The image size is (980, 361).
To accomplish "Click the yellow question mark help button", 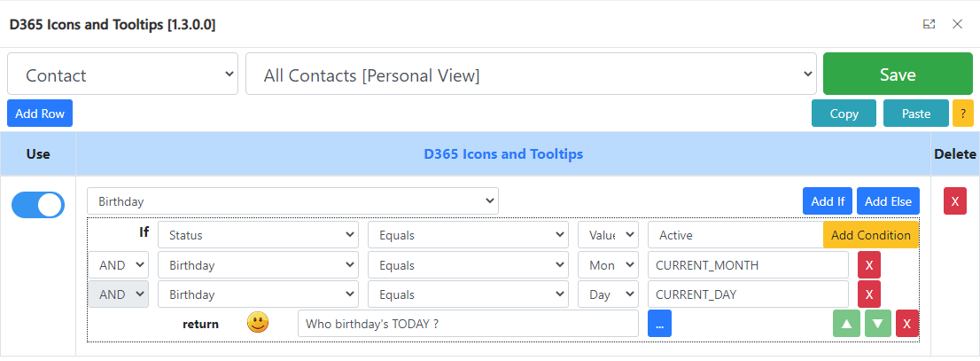I will point(962,114).
